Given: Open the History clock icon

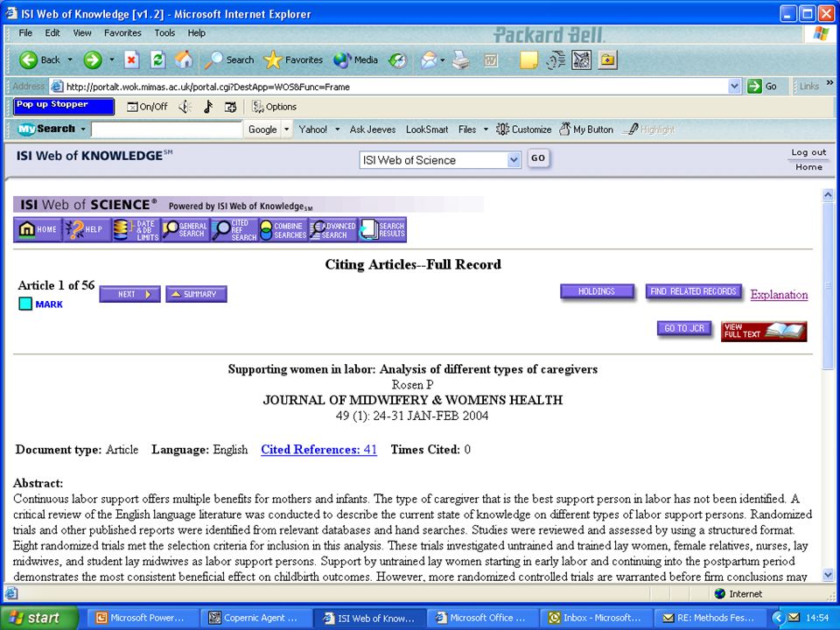Looking at the screenshot, I should [x=398, y=60].
